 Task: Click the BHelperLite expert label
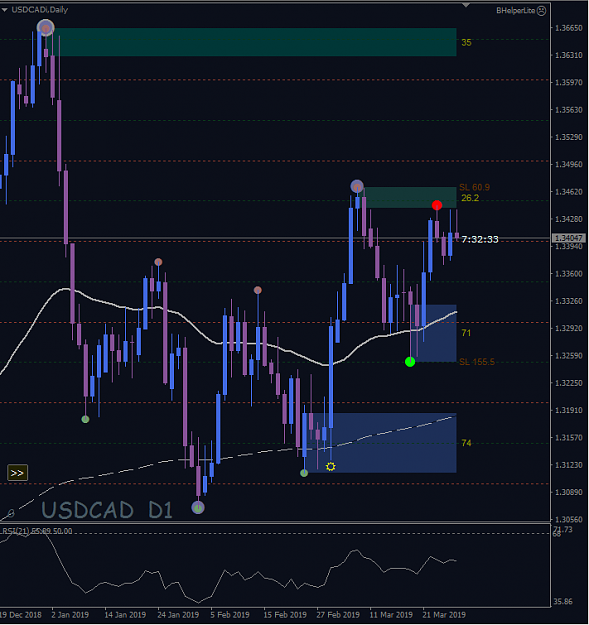coord(515,11)
